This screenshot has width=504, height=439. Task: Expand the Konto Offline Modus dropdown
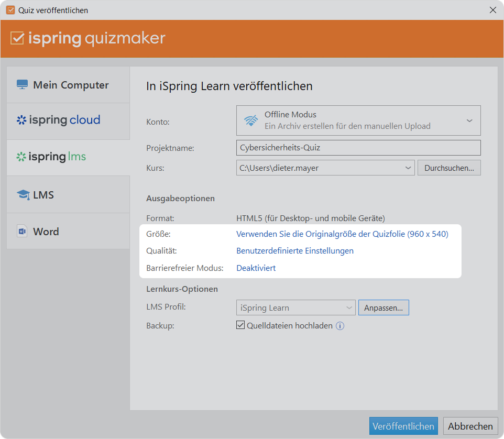(x=469, y=120)
